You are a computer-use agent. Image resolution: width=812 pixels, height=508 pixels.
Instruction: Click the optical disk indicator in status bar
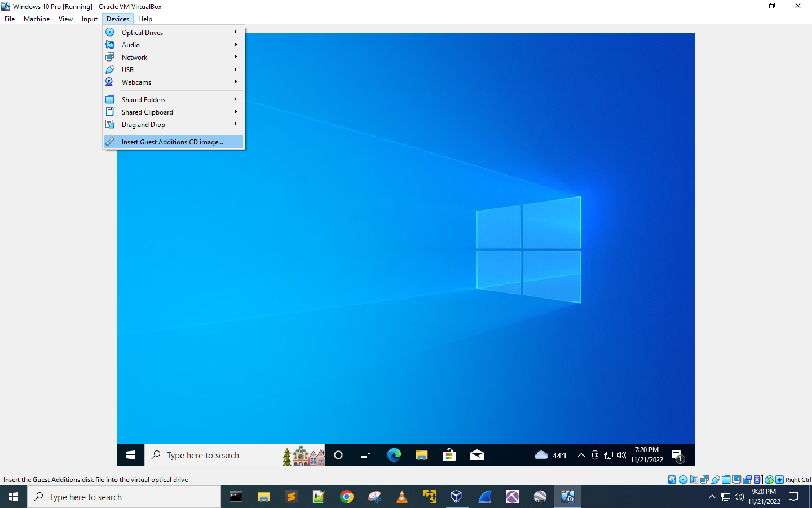tap(683, 480)
